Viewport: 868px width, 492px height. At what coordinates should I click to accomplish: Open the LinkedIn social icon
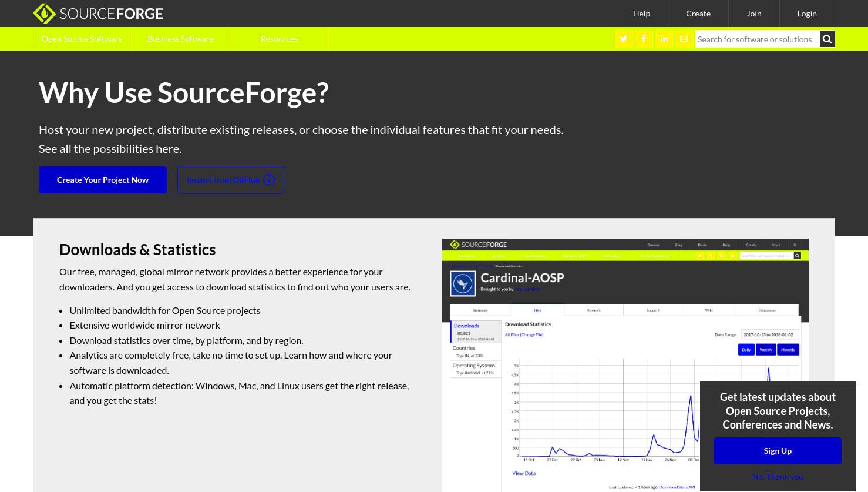664,39
